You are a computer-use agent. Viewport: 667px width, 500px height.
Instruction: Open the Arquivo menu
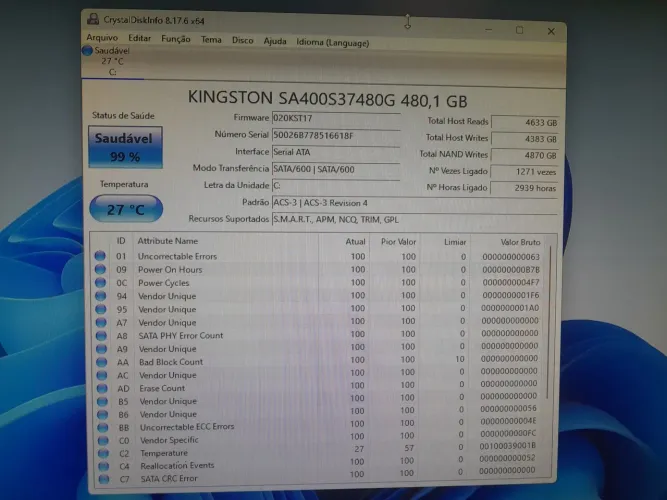pos(102,38)
